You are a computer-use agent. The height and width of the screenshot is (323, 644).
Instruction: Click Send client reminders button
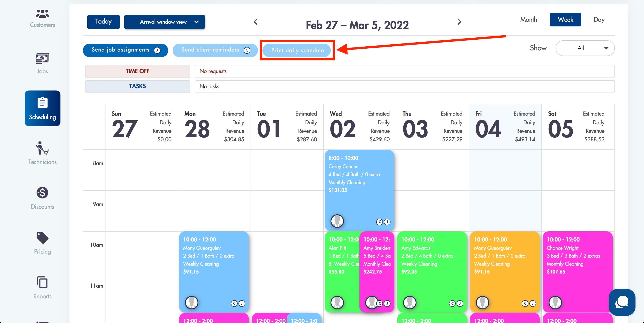click(215, 50)
